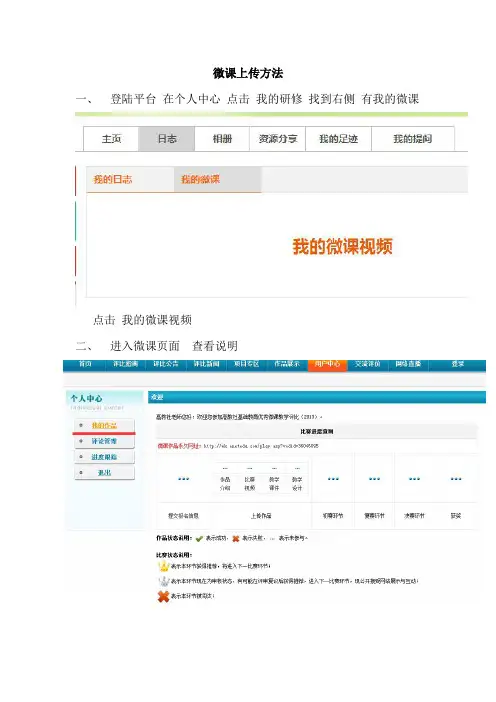Click 退出 in the sidebar
Screen dimensions: 496x702
coord(104,472)
